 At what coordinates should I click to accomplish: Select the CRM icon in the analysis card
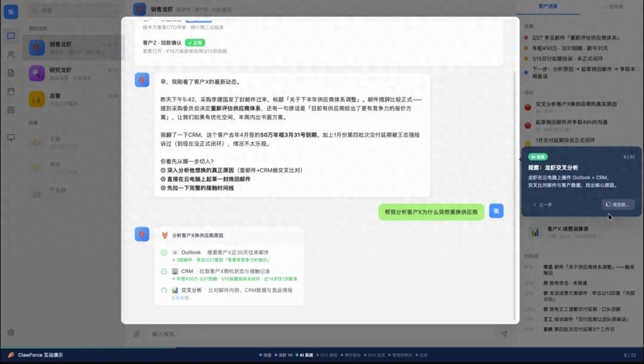[x=175, y=271]
